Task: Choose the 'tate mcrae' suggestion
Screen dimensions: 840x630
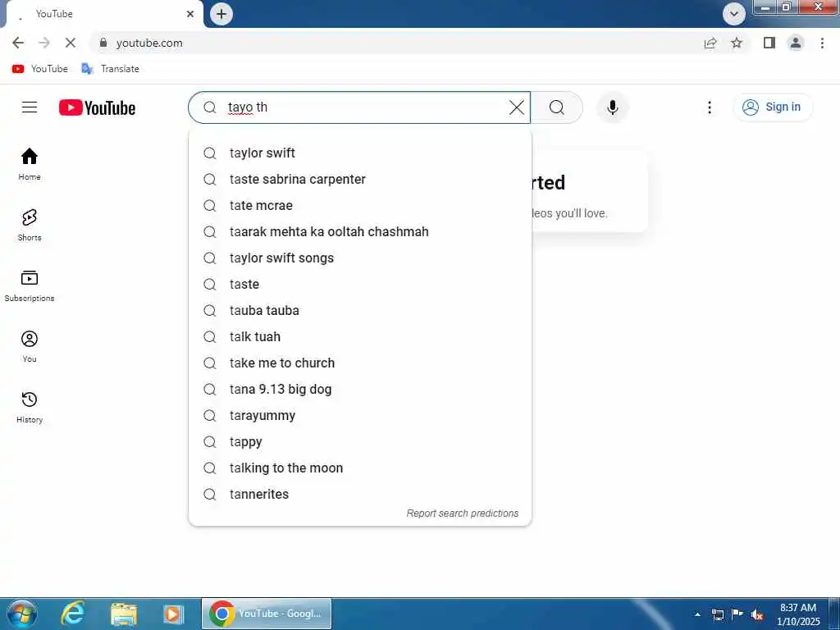Action: tap(360, 205)
